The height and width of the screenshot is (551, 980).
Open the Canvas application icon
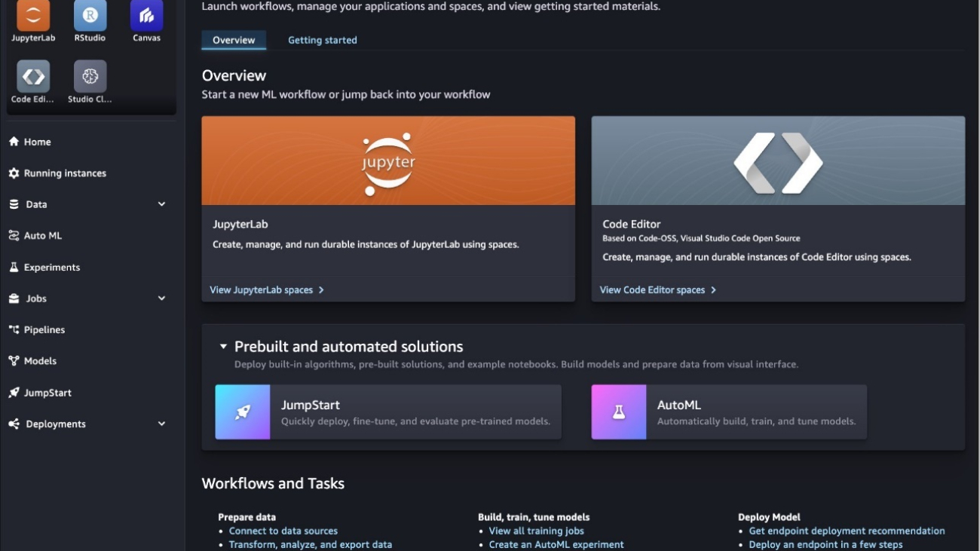click(x=146, y=16)
